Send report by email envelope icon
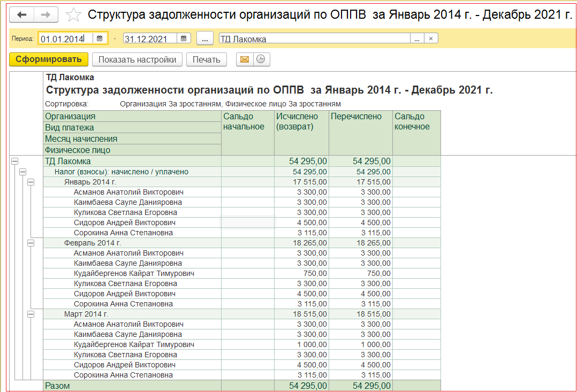Image resolution: width=577 pixels, height=392 pixels. (x=245, y=59)
